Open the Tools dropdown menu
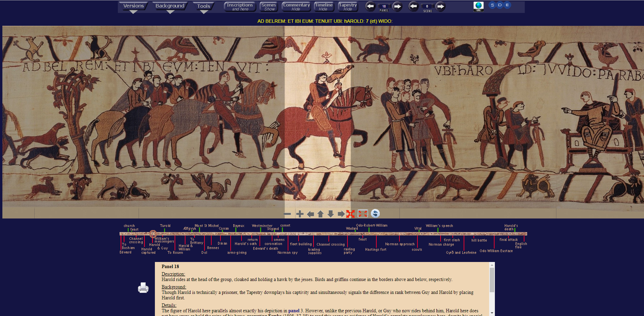The height and width of the screenshot is (316, 644). point(203,6)
